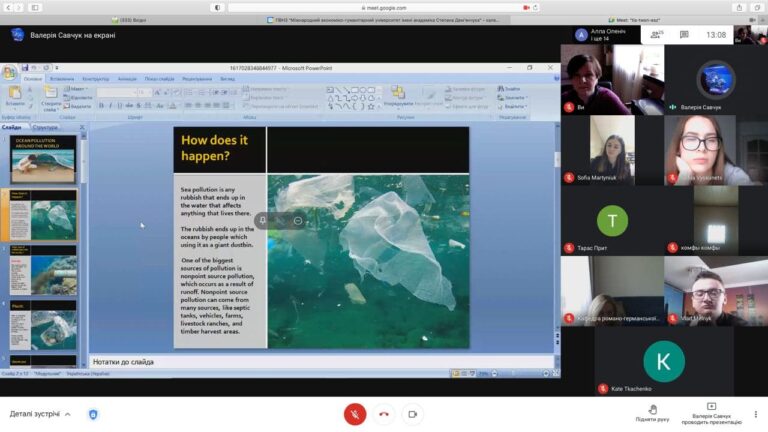The height and width of the screenshot is (432, 768).
Task: Switch to the Вхідні Safari tab
Action: click(x=129, y=20)
